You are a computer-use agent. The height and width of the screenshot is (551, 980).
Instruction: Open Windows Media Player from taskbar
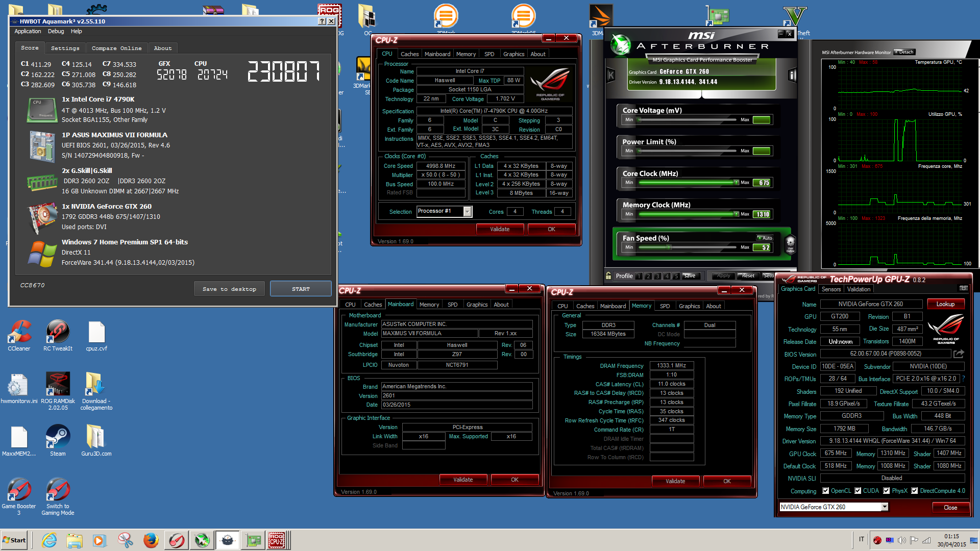pos(99,540)
